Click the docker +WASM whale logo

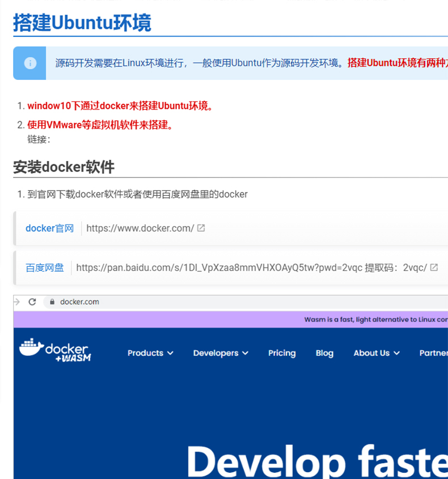56,350
